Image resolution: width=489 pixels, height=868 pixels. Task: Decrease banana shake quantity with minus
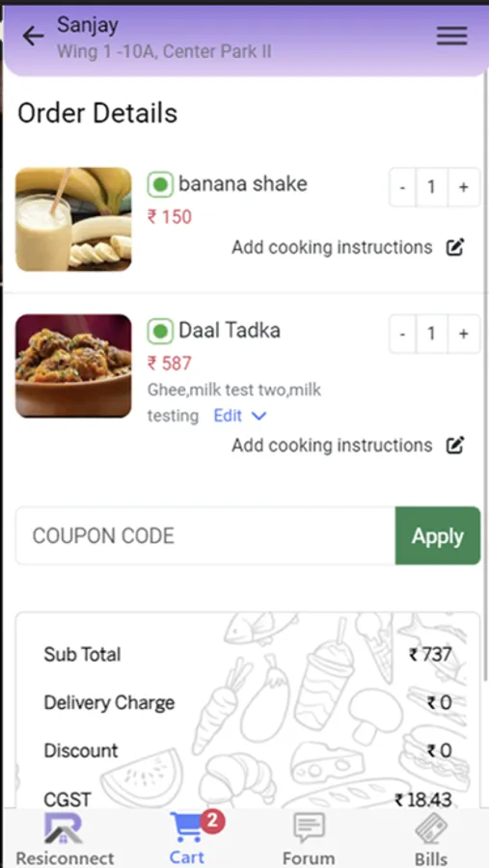pyautogui.click(x=402, y=187)
